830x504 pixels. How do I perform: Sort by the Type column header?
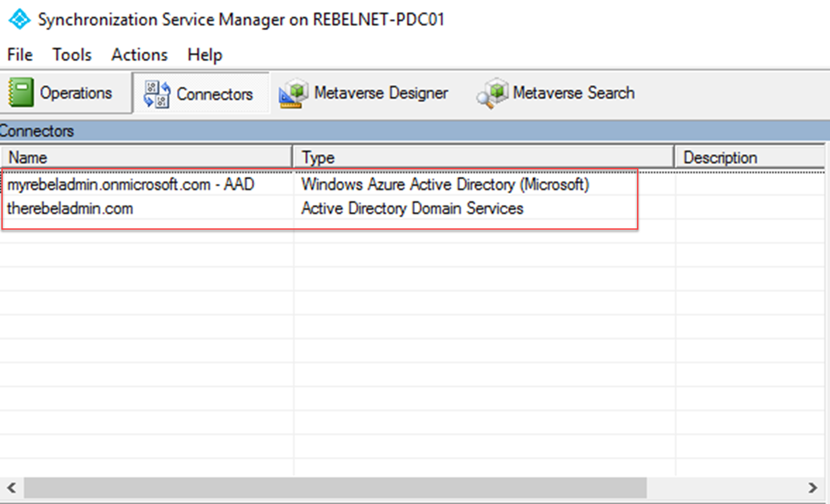pos(483,158)
